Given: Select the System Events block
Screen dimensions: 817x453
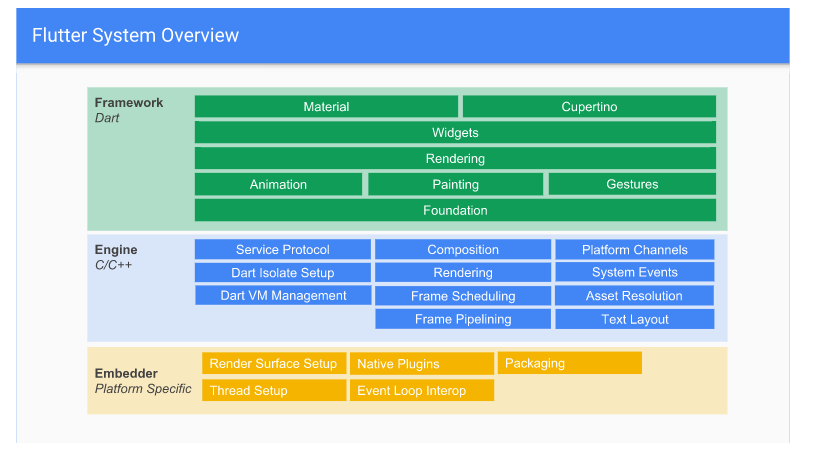Looking at the screenshot, I should point(635,272).
